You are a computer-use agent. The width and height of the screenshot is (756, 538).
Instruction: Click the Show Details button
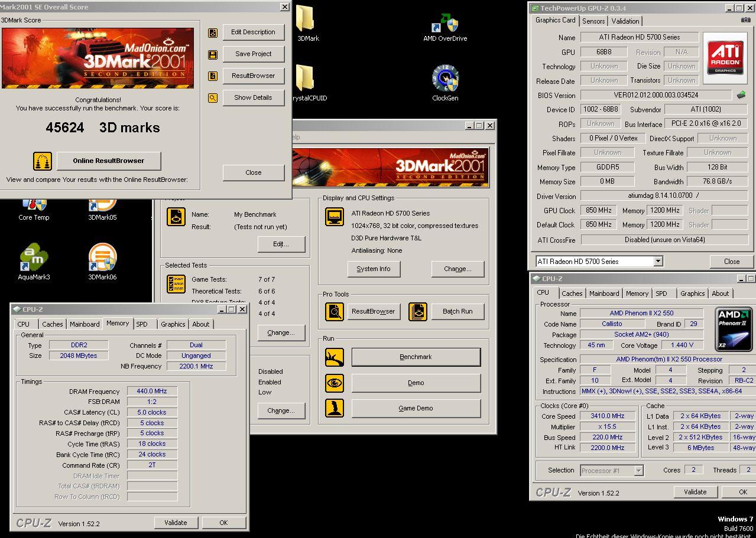pyautogui.click(x=254, y=98)
